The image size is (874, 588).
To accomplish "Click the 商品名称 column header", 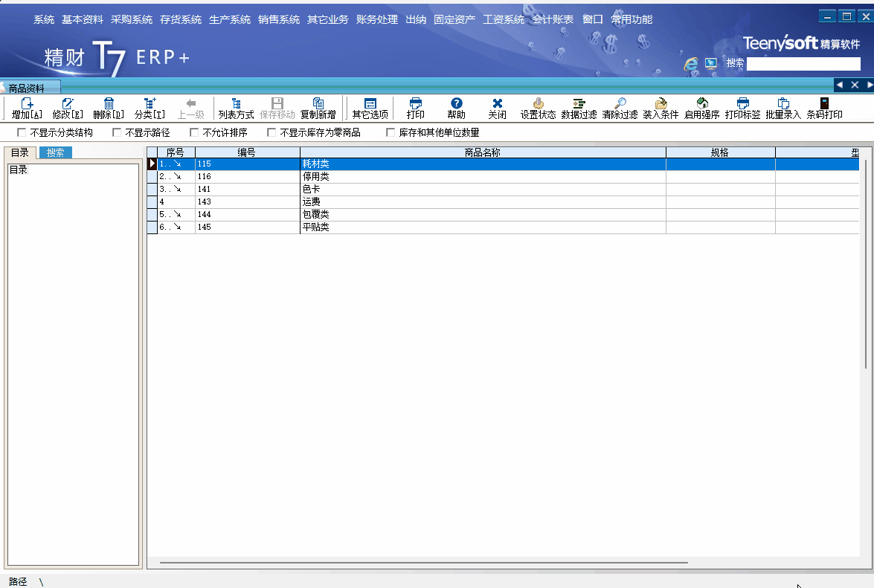I will (x=482, y=152).
